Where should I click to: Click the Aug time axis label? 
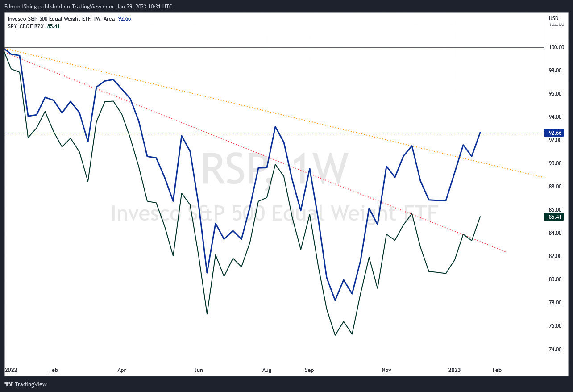(267, 370)
